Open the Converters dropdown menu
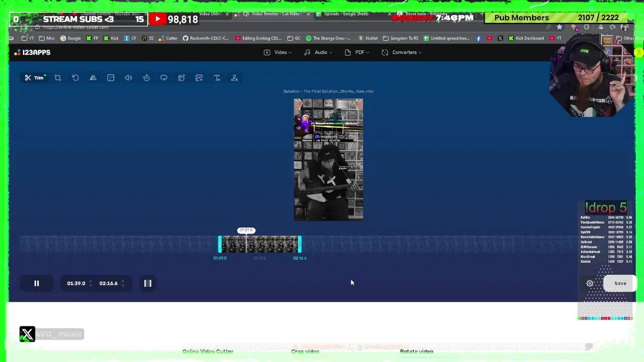644x362 pixels. pyautogui.click(x=402, y=52)
